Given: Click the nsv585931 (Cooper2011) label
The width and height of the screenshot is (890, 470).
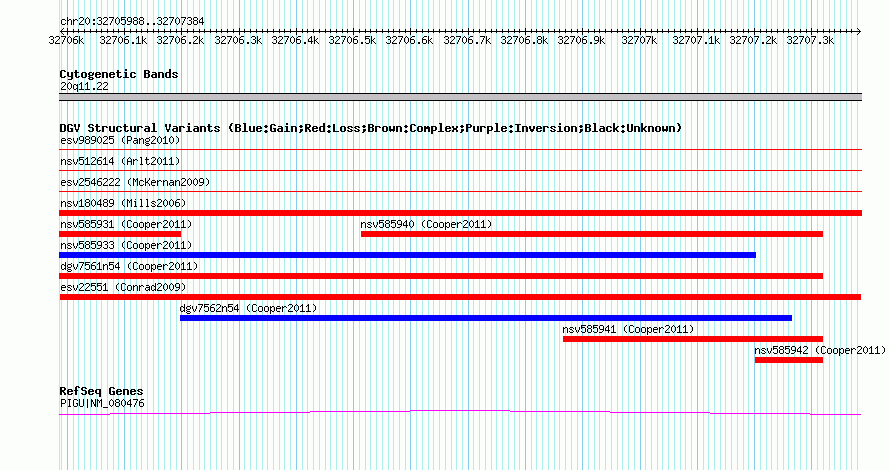Looking at the screenshot, I should pos(126,224).
